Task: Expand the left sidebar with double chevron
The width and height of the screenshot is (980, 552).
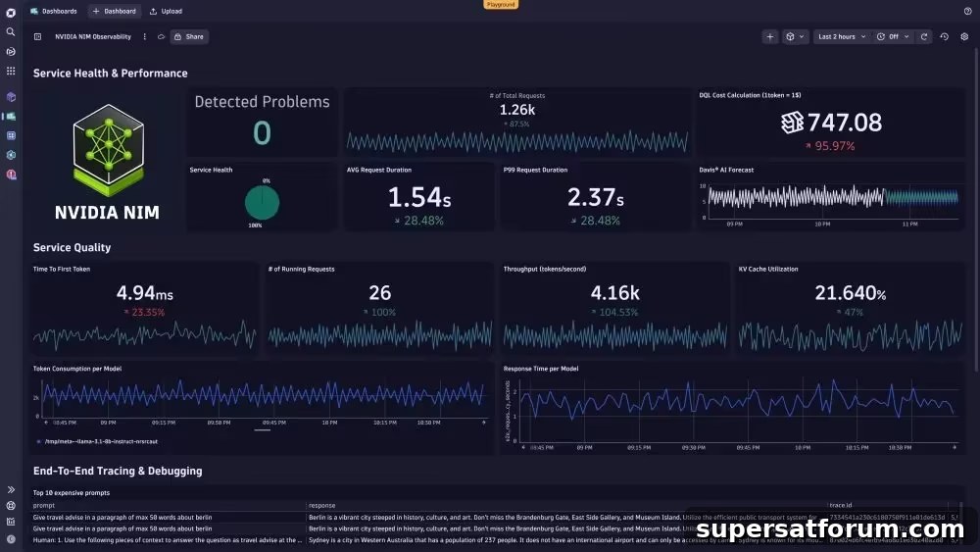Action: point(11,489)
